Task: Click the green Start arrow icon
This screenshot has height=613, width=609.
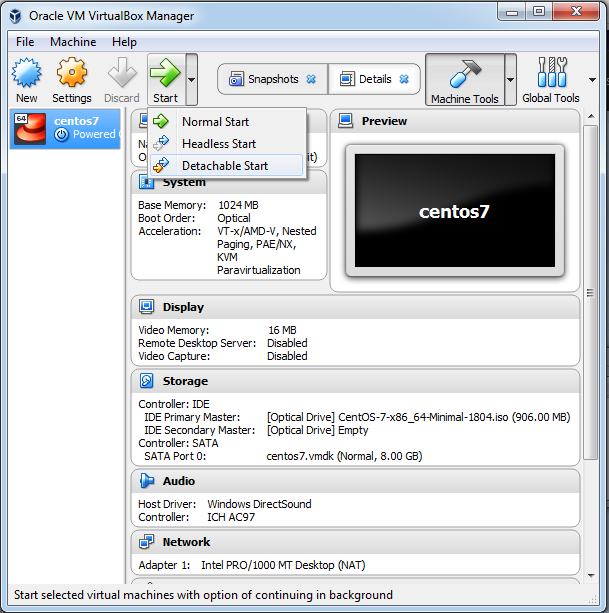Action: 165,73
